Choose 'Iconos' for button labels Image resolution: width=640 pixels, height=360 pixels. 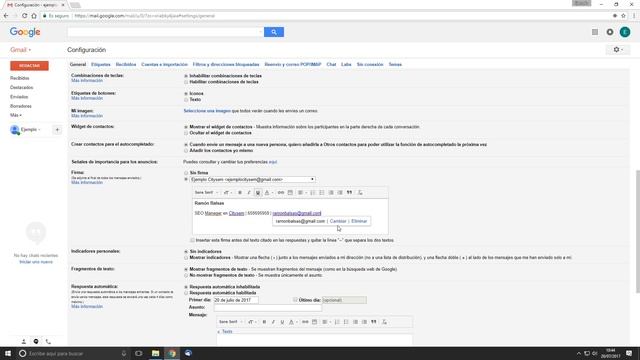coord(186,93)
